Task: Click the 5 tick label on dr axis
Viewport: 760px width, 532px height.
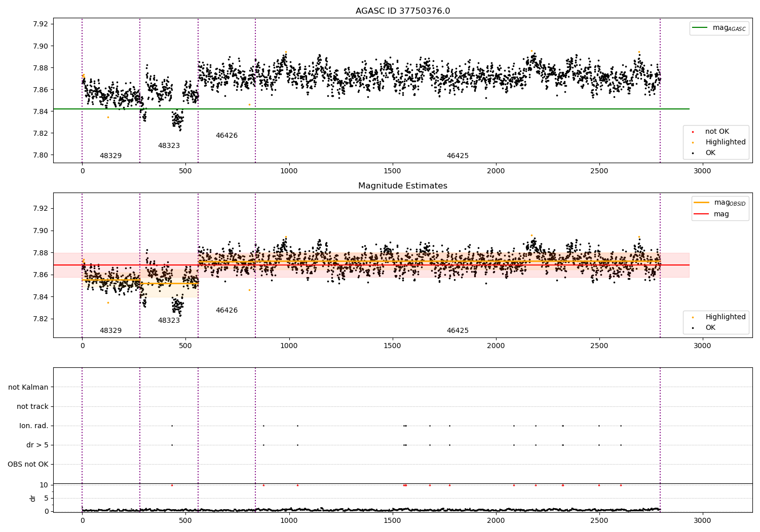Action: [x=47, y=499]
